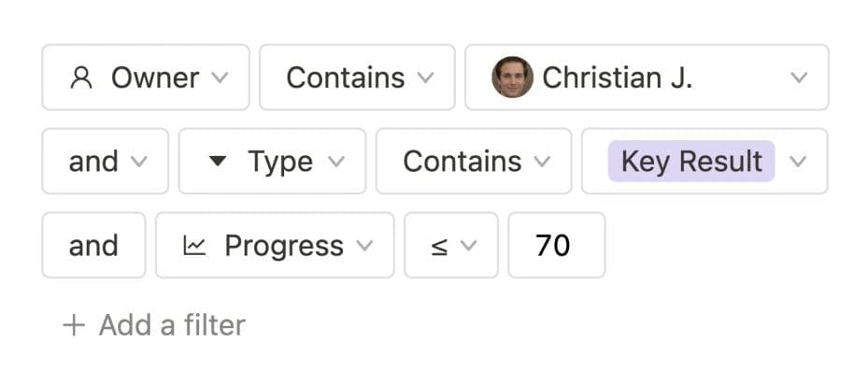Screen dimensions: 868x385
Task: Click the chart icon beside Progress
Action: (194, 246)
